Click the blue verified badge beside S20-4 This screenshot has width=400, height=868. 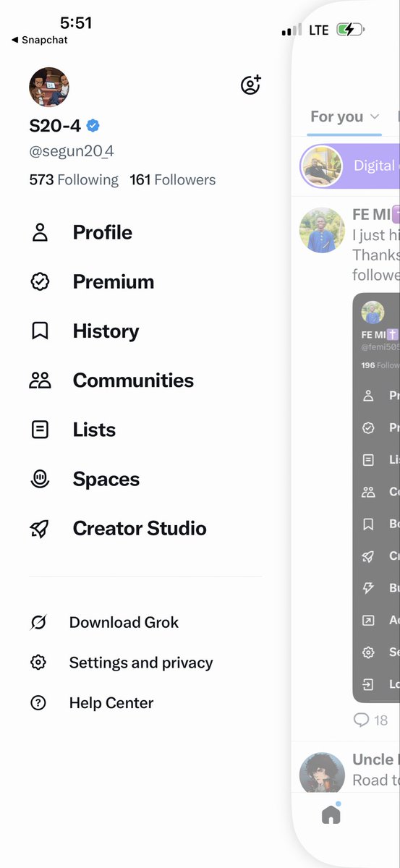pyautogui.click(x=93, y=126)
